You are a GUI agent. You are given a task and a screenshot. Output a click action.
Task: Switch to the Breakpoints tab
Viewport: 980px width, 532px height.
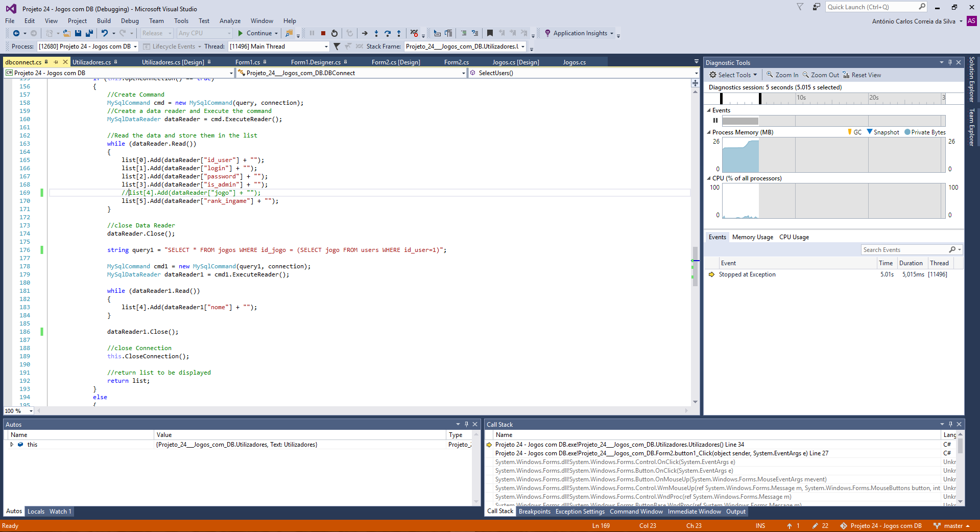(x=535, y=512)
